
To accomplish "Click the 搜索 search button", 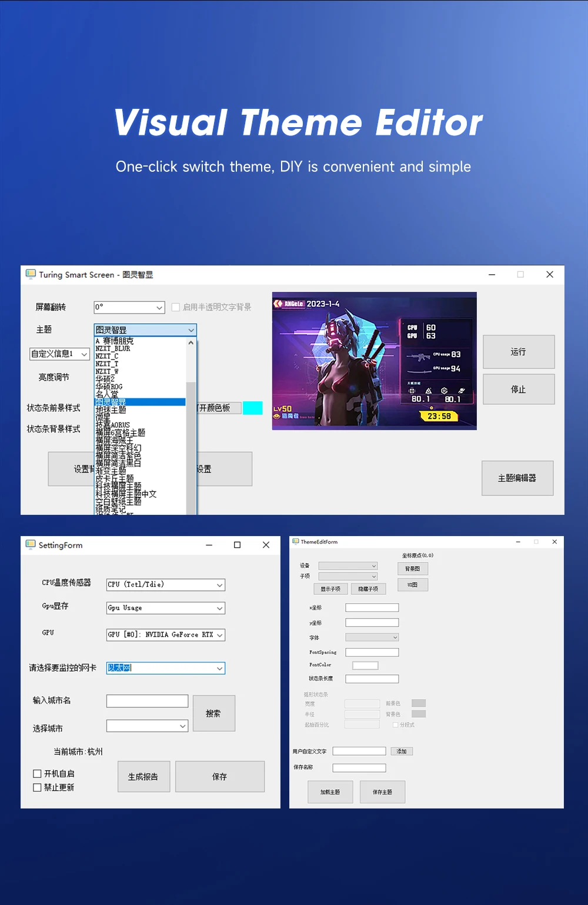I will [x=214, y=713].
